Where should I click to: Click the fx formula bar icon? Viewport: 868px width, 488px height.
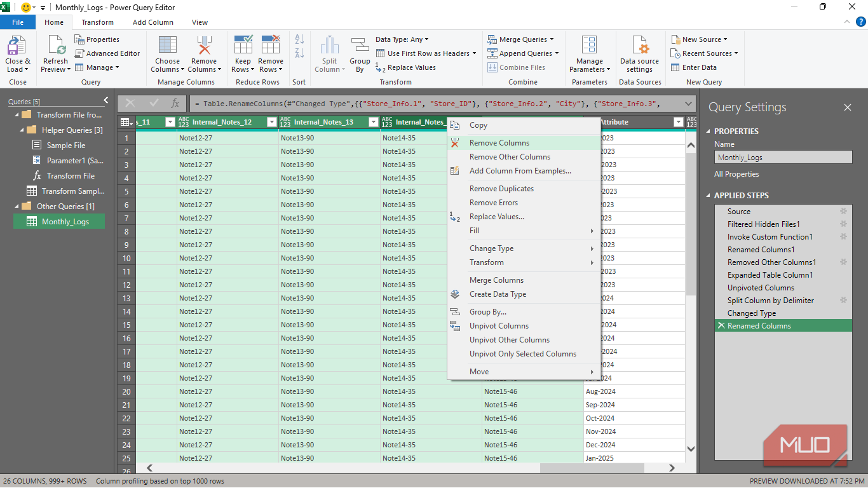(175, 103)
